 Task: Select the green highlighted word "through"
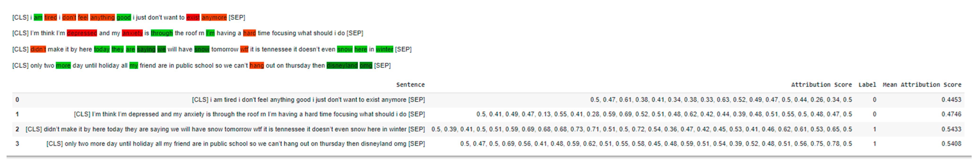click(162, 33)
